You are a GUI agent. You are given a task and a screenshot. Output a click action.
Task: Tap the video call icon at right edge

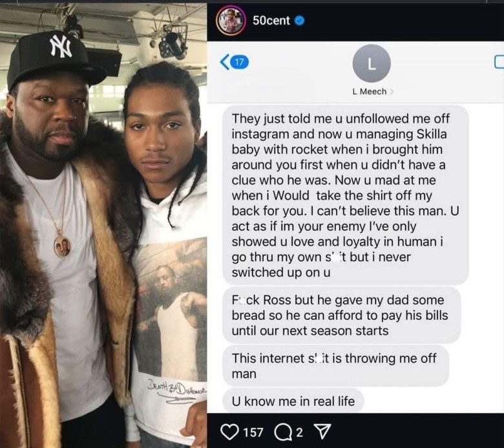click(x=499, y=62)
